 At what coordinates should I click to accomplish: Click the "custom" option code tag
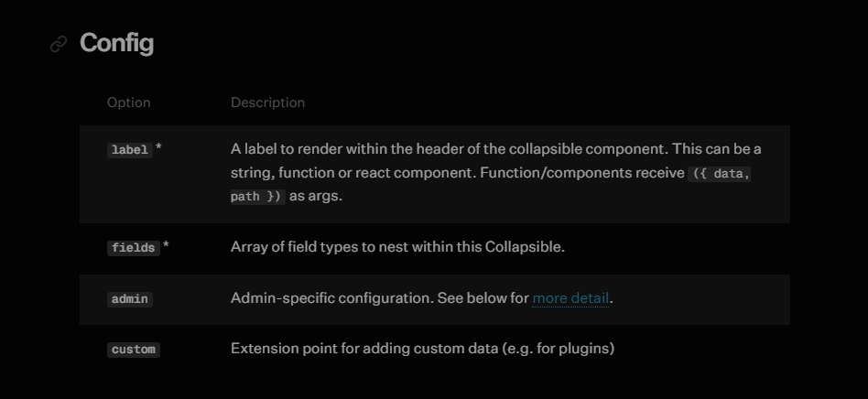click(x=134, y=350)
